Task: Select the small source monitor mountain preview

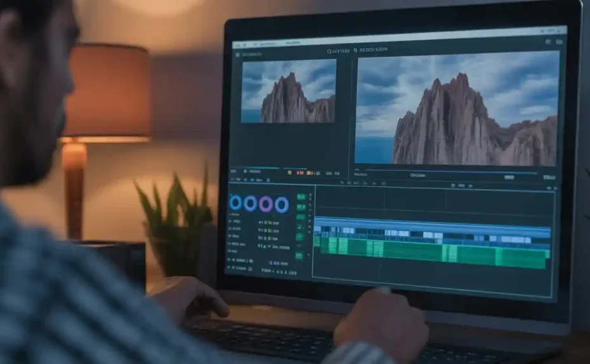Action: click(x=288, y=91)
